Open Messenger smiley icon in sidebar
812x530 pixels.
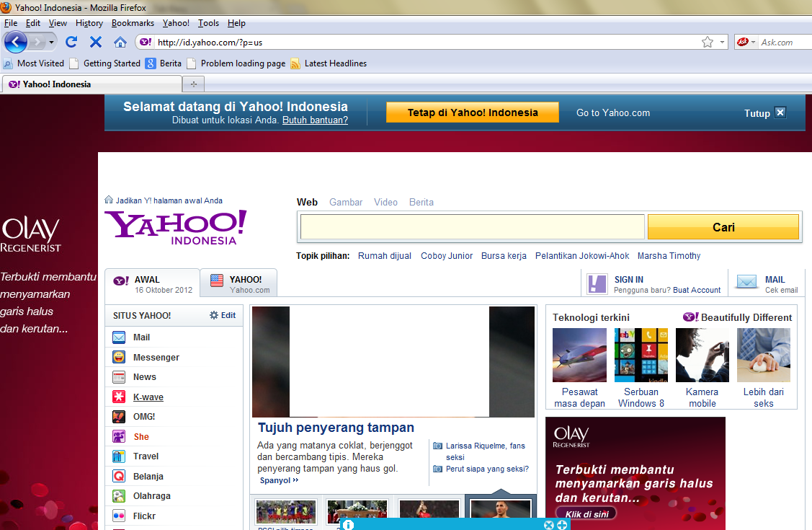pyautogui.click(x=119, y=357)
